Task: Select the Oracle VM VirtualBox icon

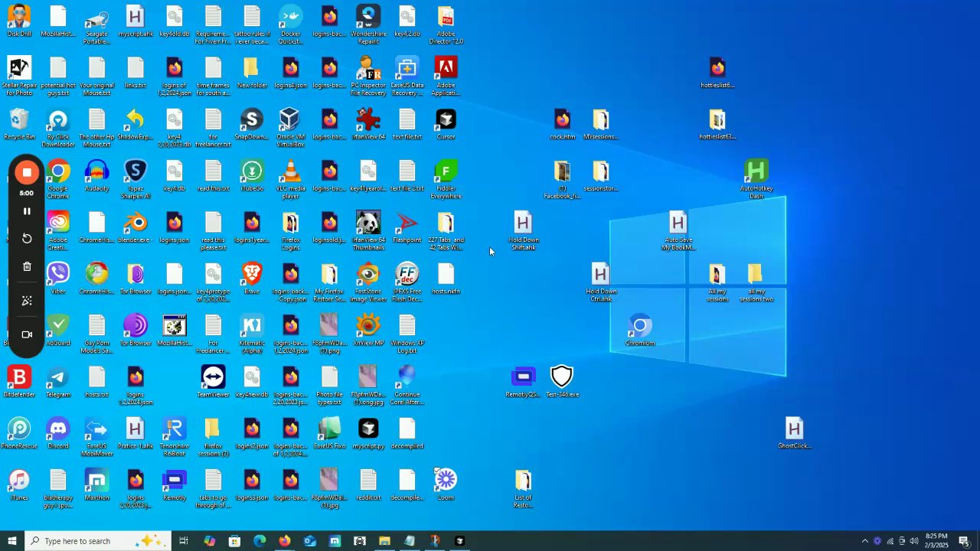Action: 291,128
